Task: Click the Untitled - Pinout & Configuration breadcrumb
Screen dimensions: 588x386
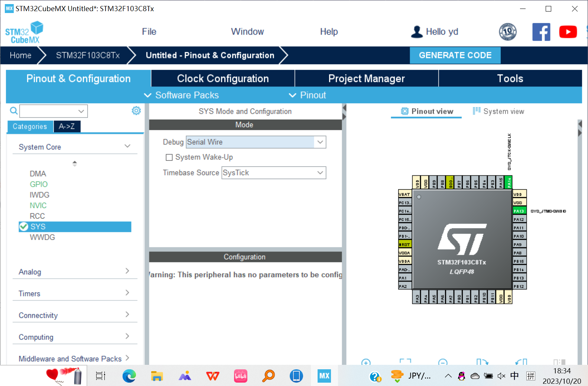Action: click(210, 55)
